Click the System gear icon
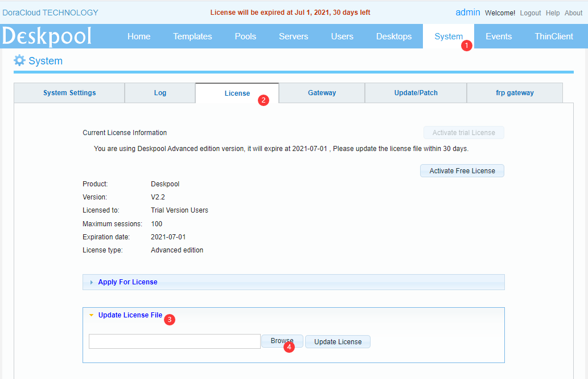Viewport: 588px width, 379px height. [19, 60]
